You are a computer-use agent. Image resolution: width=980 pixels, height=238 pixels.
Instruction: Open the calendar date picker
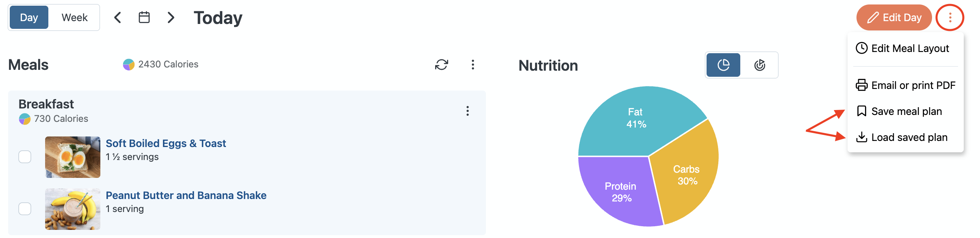click(x=144, y=17)
